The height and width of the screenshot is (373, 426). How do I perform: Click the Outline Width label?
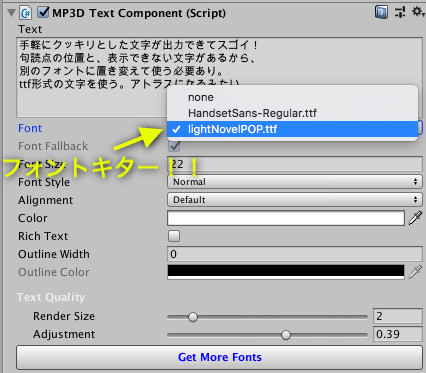click(54, 254)
